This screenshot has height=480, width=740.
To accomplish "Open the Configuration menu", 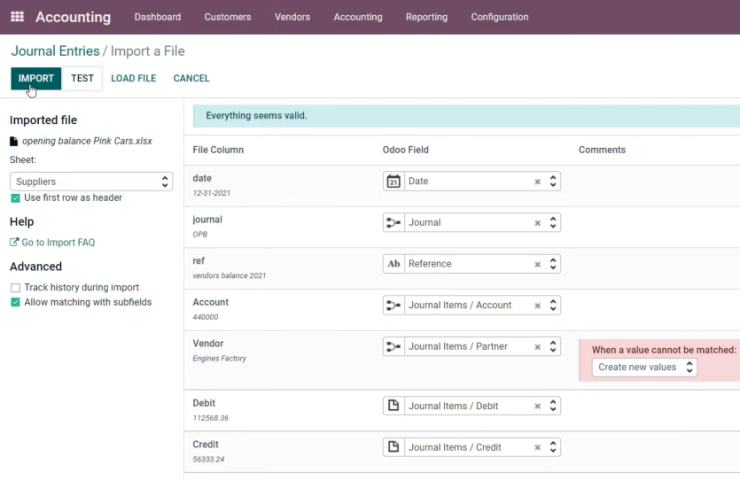I will 499,17.
